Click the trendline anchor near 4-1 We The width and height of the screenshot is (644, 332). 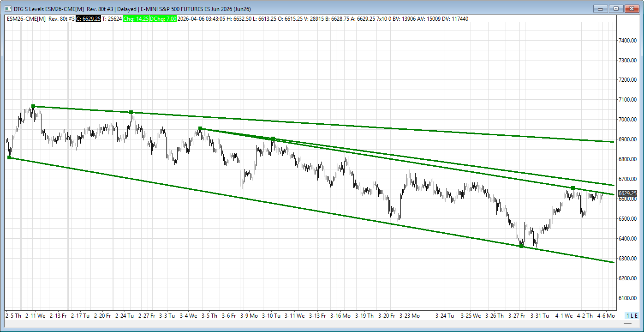click(x=573, y=188)
